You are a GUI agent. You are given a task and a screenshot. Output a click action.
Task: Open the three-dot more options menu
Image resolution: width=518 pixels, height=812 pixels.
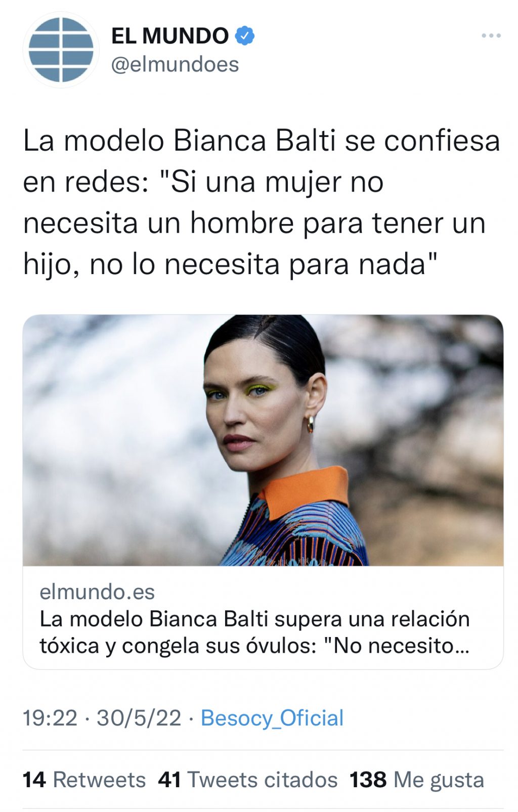coord(491,35)
